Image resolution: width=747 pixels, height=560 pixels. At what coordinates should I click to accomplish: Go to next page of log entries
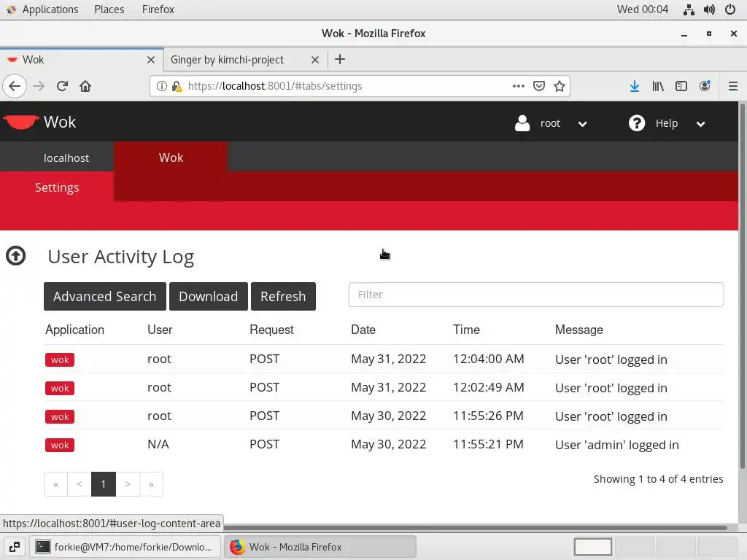click(x=128, y=484)
